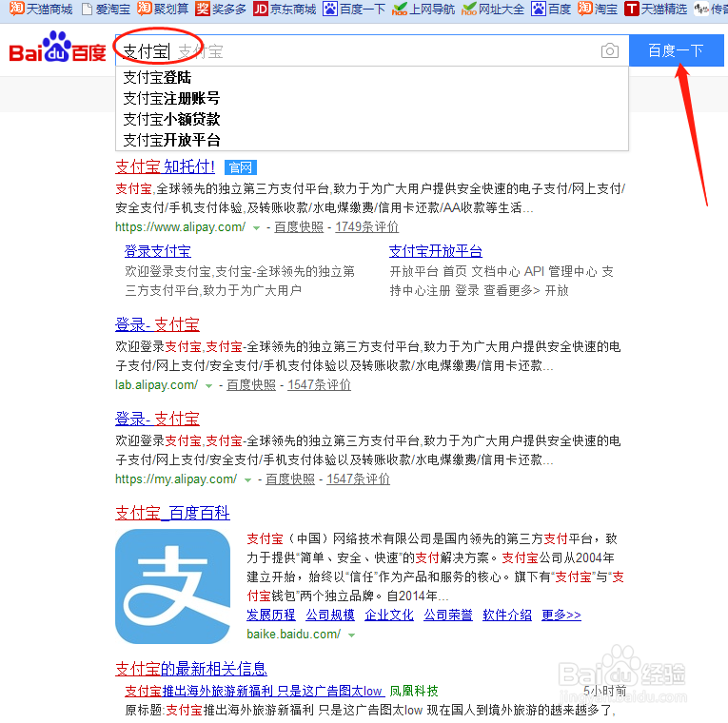Open the 登录支付宝 sublink
The image size is (728, 723).
[158, 251]
